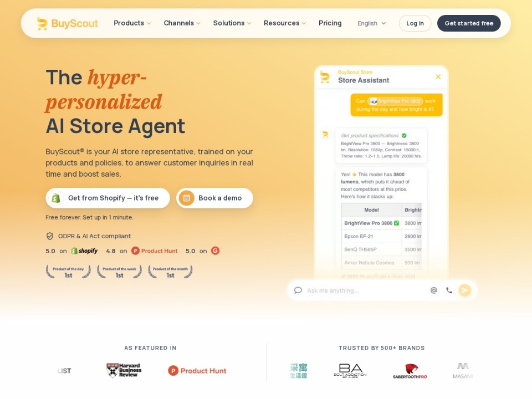Click the Log in button
This screenshot has height=399, width=532.
pyautogui.click(x=415, y=23)
